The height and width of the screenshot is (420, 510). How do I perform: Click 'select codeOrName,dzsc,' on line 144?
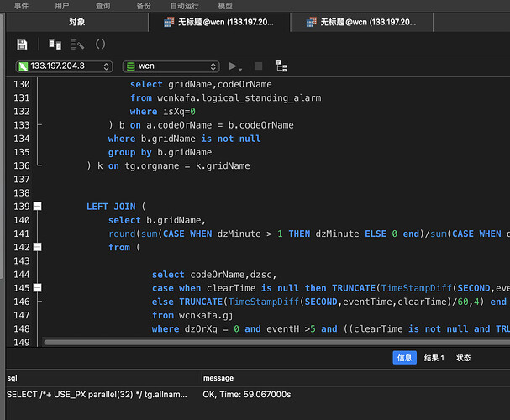click(x=214, y=275)
